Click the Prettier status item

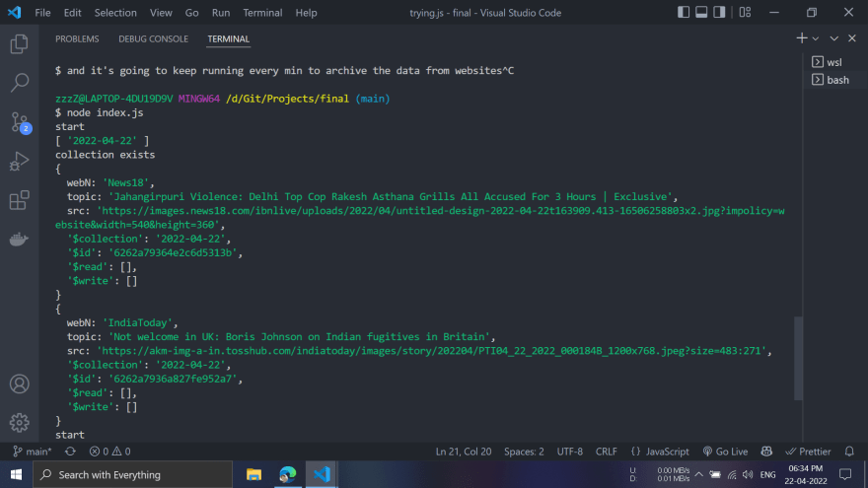(x=808, y=452)
